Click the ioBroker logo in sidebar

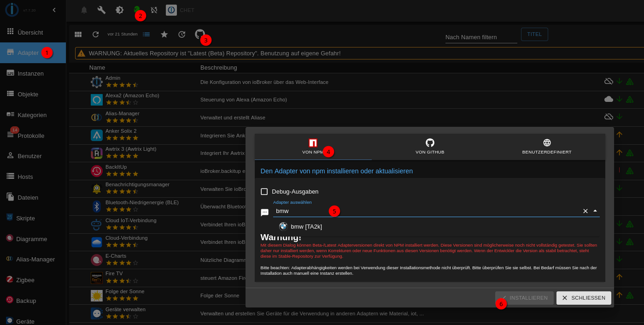click(x=12, y=10)
